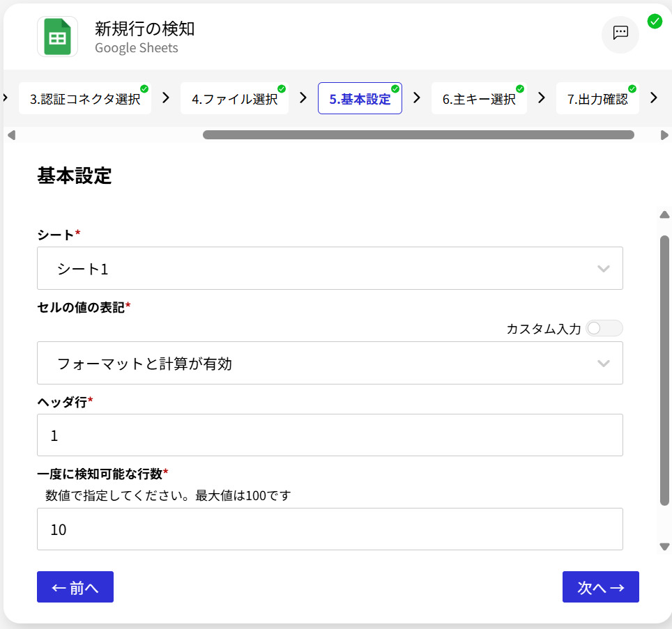Viewport: 672px width, 629px height.
Task: Open the 7.出力確認 step tab
Action: 597,99
